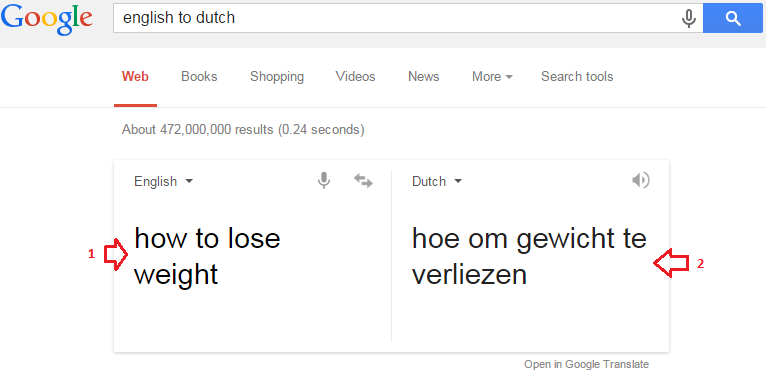Open Search tools options

tap(577, 77)
